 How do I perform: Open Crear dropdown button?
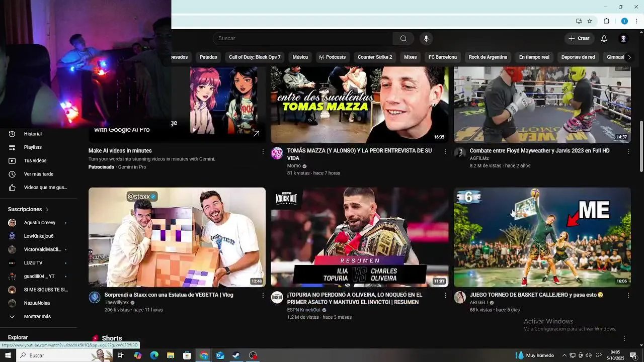(x=579, y=39)
